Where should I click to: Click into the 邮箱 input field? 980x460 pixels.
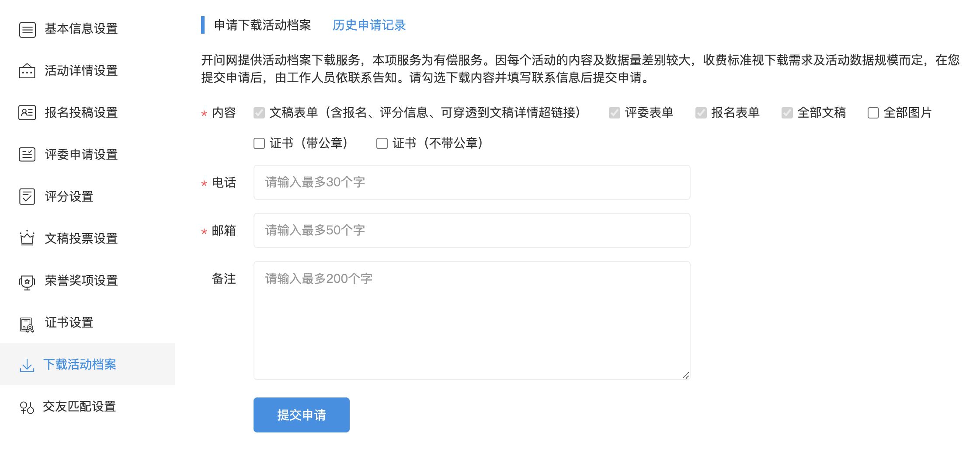[x=472, y=230]
